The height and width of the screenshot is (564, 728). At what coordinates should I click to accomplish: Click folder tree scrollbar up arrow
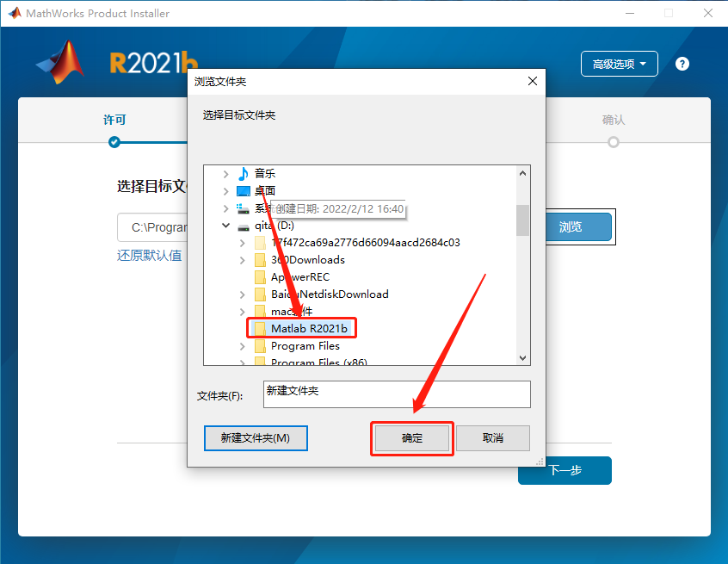click(523, 173)
